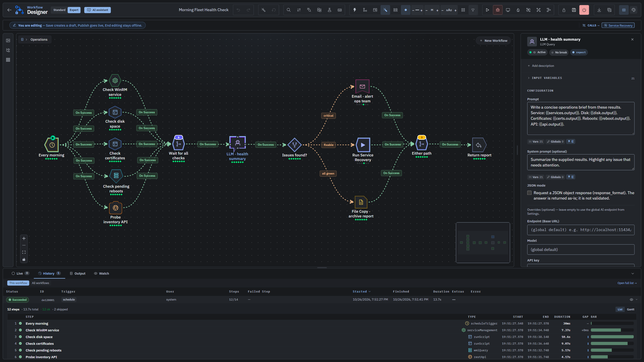The width and height of the screenshot is (644, 362).
Task: Select the Run Service Recovery node
Action: 363,145
